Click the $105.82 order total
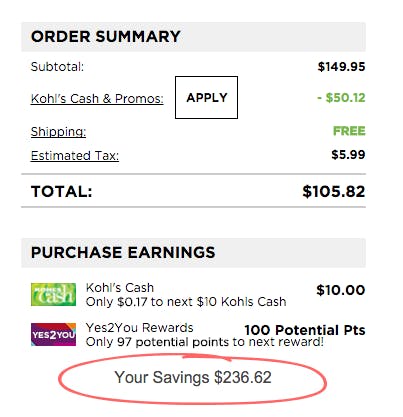The image size is (403, 417). (x=334, y=192)
